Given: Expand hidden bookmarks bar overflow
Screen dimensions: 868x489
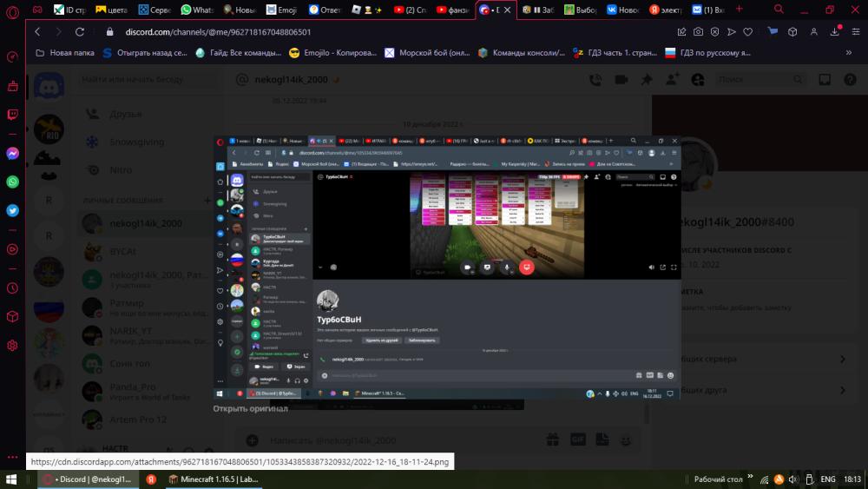Looking at the screenshot, I should pos(849,53).
